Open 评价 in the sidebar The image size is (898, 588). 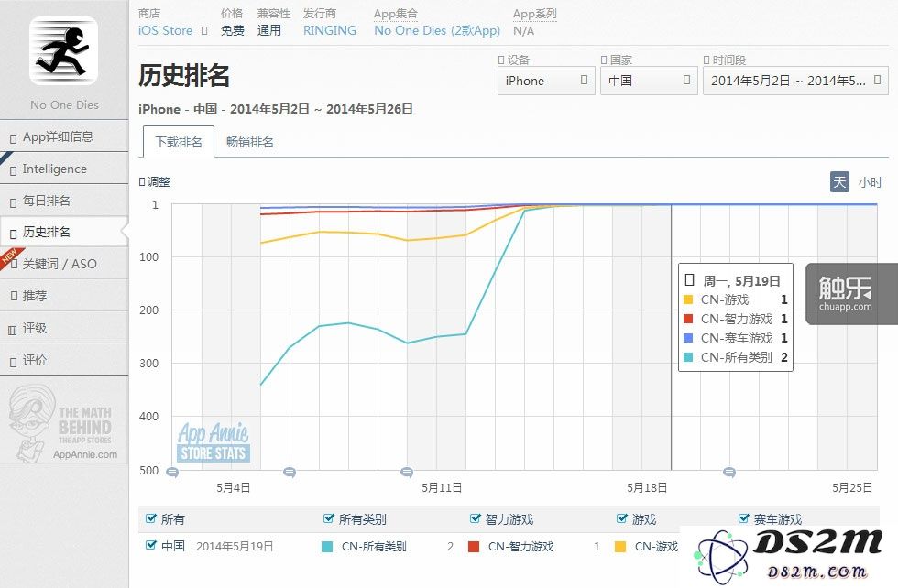[64, 360]
